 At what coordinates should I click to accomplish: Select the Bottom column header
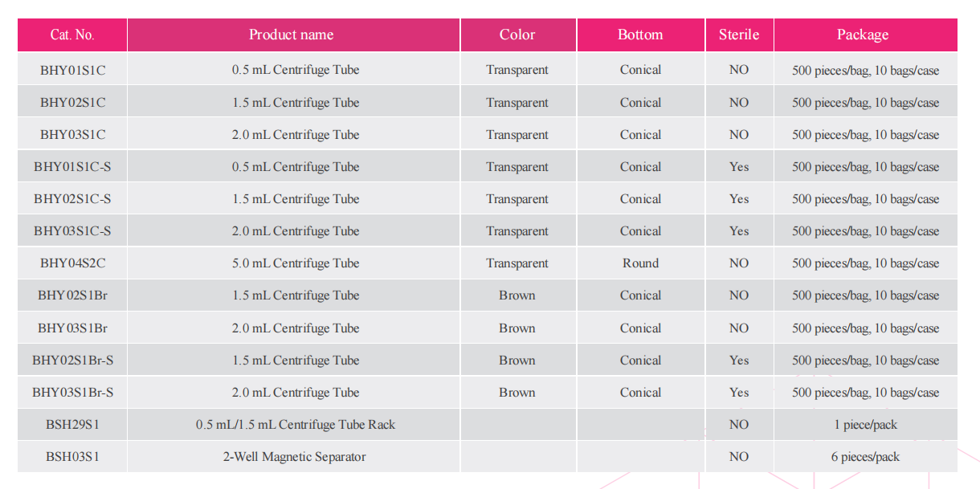[x=640, y=35]
